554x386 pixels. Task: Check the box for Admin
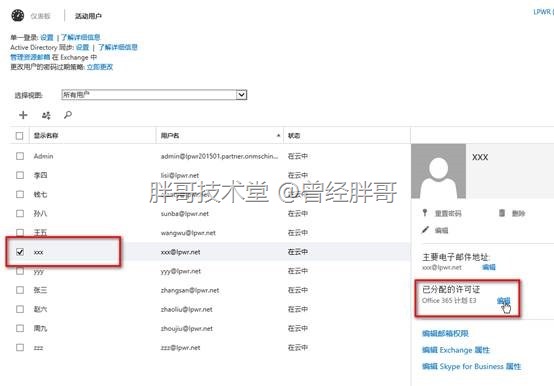tap(20, 156)
